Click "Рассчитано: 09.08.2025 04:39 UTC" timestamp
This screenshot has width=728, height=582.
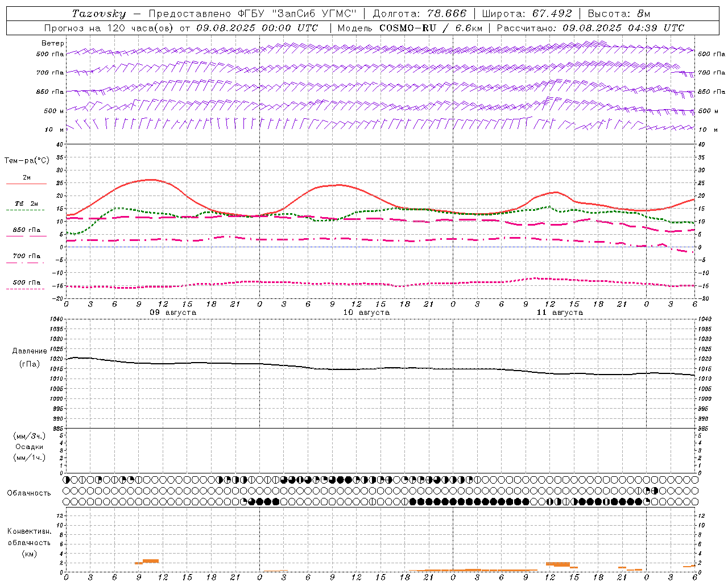(590, 28)
